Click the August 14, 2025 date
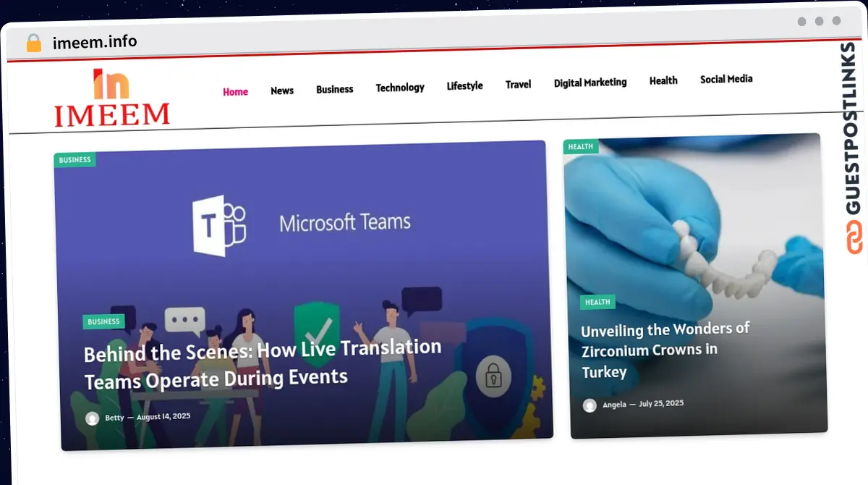The width and height of the screenshot is (868, 485). point(163,416)
